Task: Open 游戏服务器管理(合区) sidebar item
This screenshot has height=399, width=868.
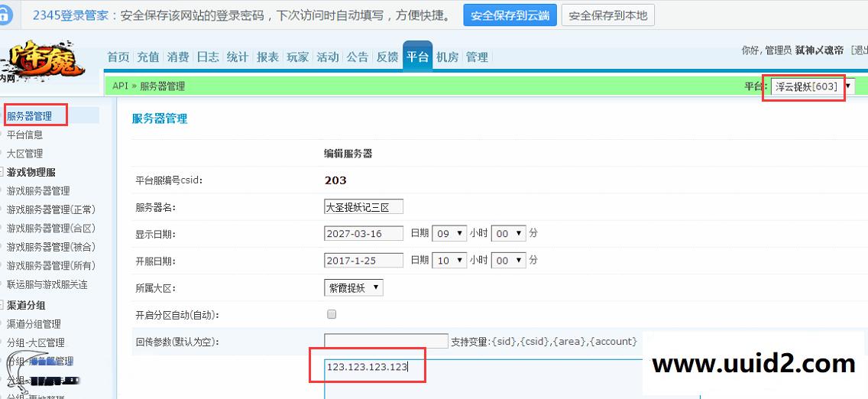Action: 51,228
